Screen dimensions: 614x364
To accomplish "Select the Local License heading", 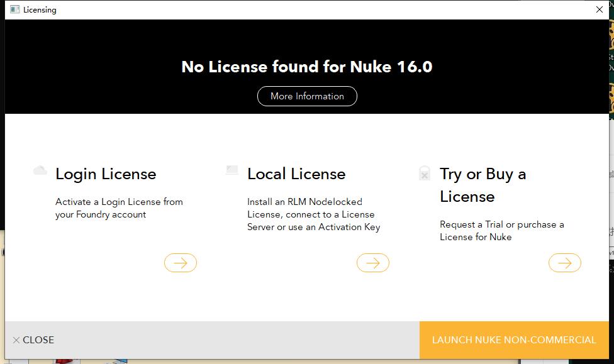I will tap(296, 174).
